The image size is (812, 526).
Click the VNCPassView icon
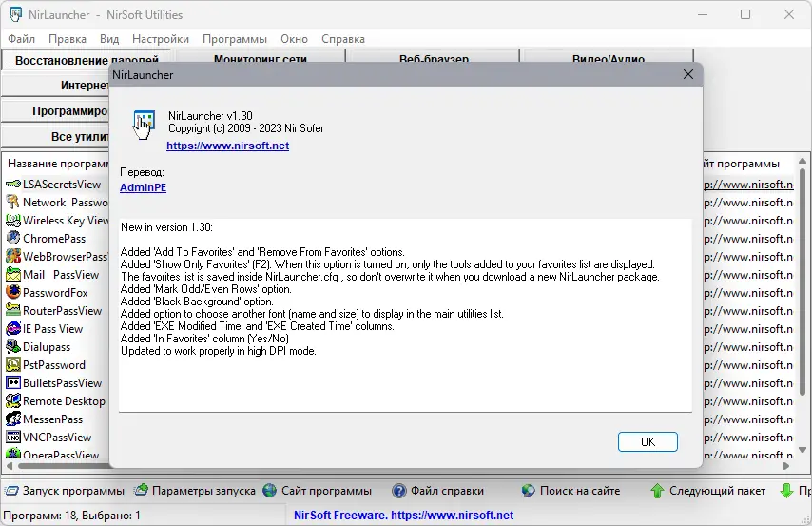pos(13,438)
